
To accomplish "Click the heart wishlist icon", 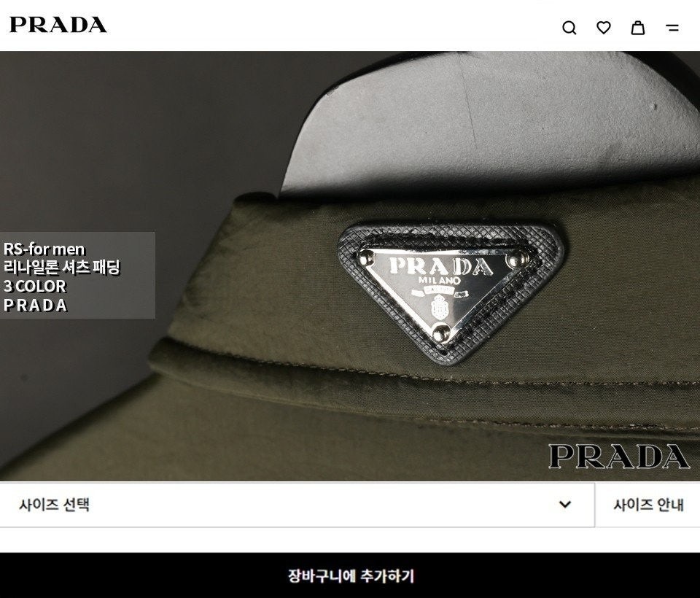I will 604,28.
